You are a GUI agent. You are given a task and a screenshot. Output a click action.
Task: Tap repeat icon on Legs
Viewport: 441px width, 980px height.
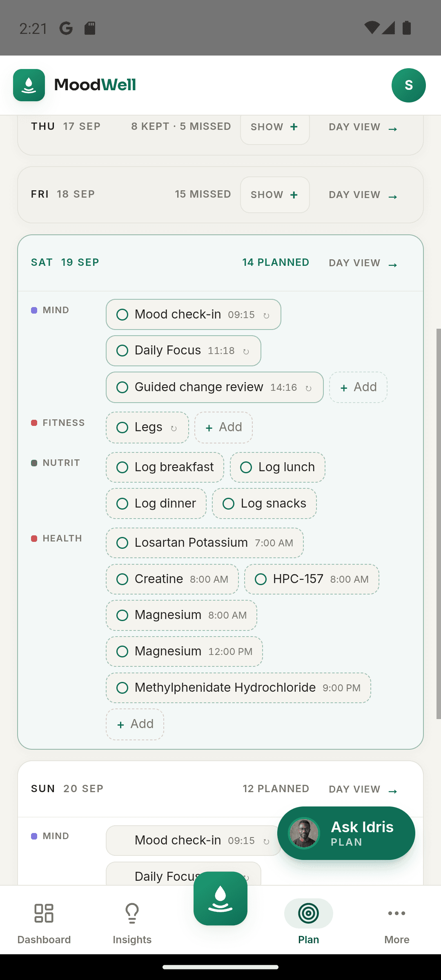[174, 428]
